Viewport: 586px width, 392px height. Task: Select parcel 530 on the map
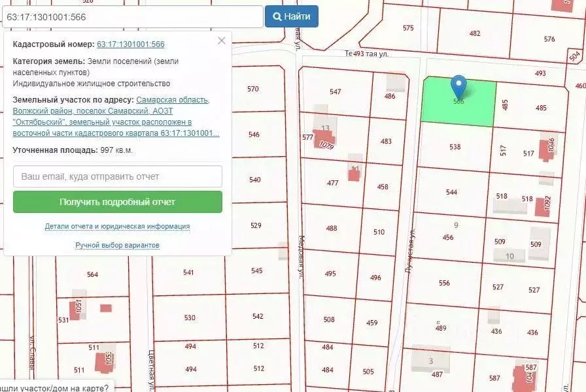coord(190,318)
